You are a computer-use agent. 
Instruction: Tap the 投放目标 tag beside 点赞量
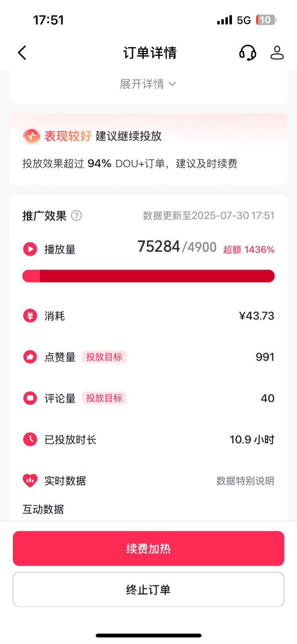point(104,357)
